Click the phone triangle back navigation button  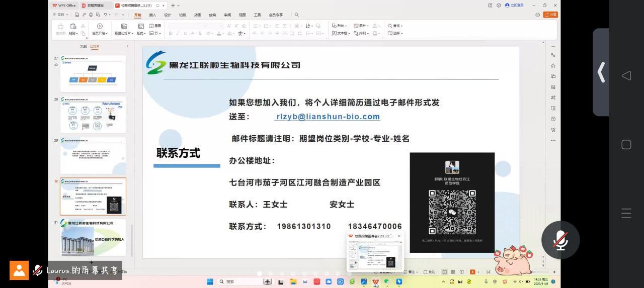(626, 76)
